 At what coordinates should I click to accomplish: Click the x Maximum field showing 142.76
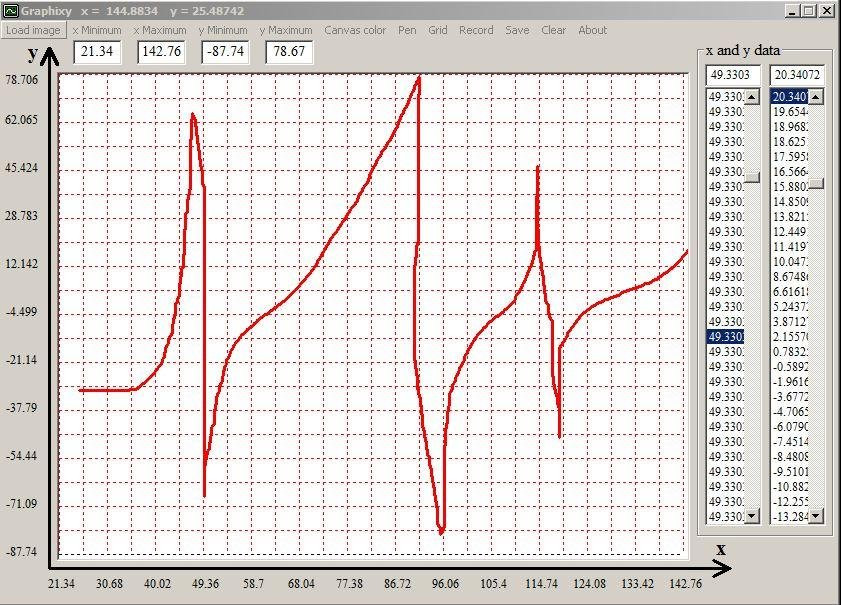tap(161, 51)
